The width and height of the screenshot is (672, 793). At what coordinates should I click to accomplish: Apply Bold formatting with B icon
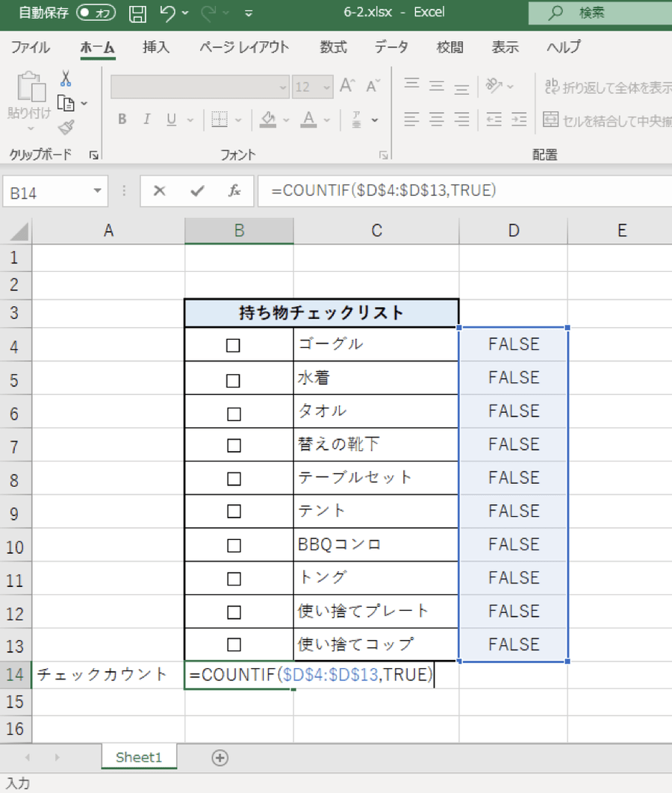click(x=122, y=119)
